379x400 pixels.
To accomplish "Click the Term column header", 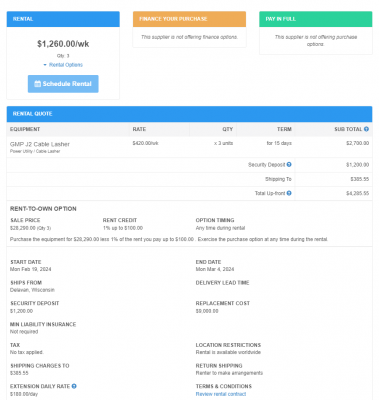I will tap(284, 129).
